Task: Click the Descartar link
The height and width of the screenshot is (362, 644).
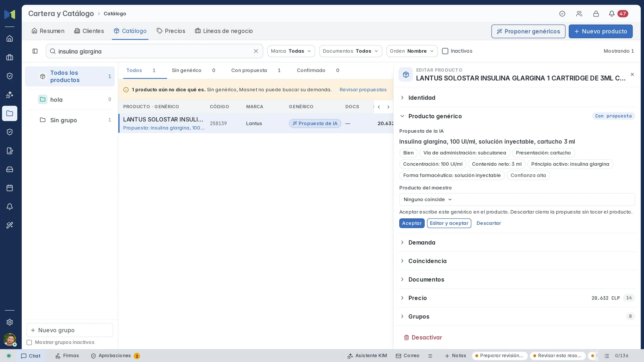Action: click(489, 223)
